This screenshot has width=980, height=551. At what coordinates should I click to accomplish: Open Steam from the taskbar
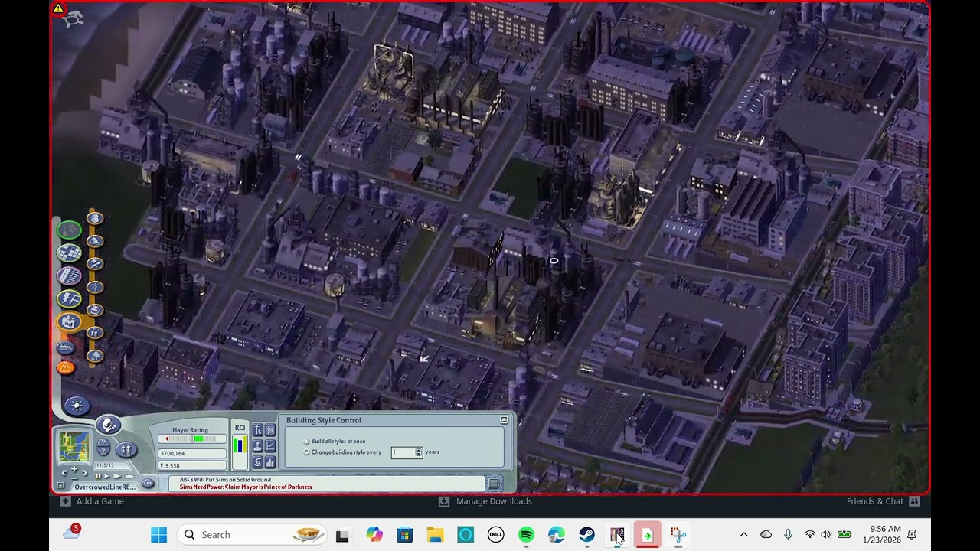586,535
